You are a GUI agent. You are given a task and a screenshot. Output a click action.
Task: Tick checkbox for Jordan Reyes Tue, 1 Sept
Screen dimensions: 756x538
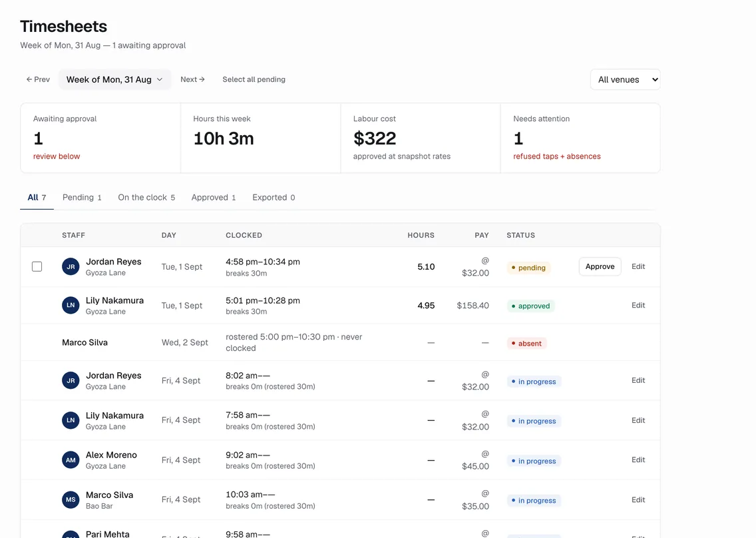tap(37, 266)
